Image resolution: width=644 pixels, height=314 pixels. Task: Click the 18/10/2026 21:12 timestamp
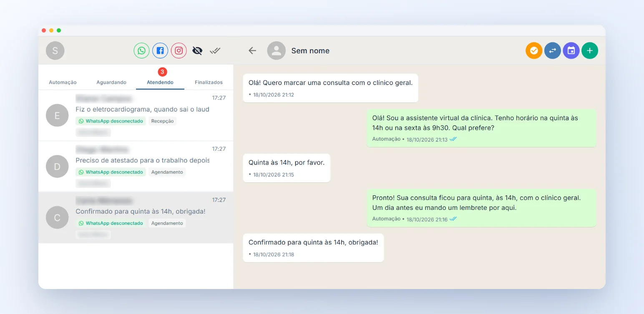(274, 95)
